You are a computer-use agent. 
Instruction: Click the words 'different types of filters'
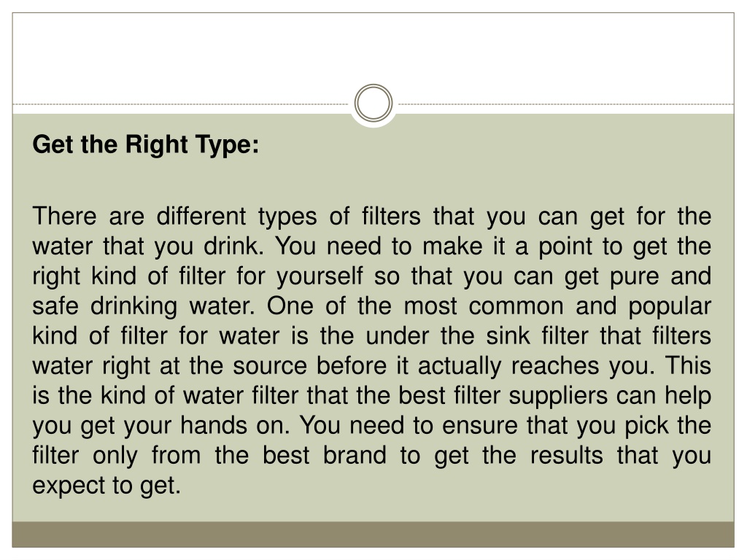289,217
